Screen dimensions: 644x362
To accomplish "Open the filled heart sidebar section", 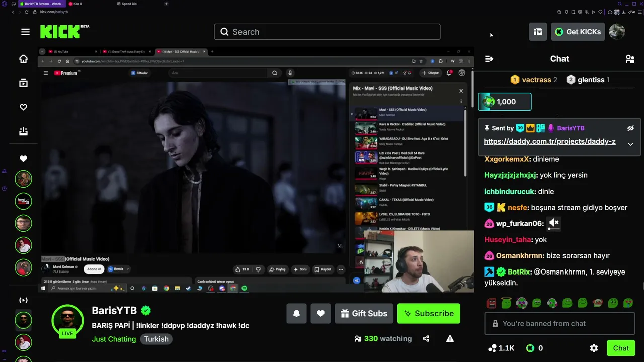I will (x=23, y=159).
